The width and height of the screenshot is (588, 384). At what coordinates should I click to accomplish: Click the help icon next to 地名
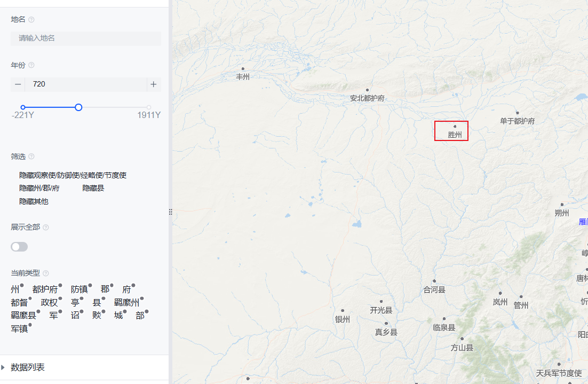point(31,20)
